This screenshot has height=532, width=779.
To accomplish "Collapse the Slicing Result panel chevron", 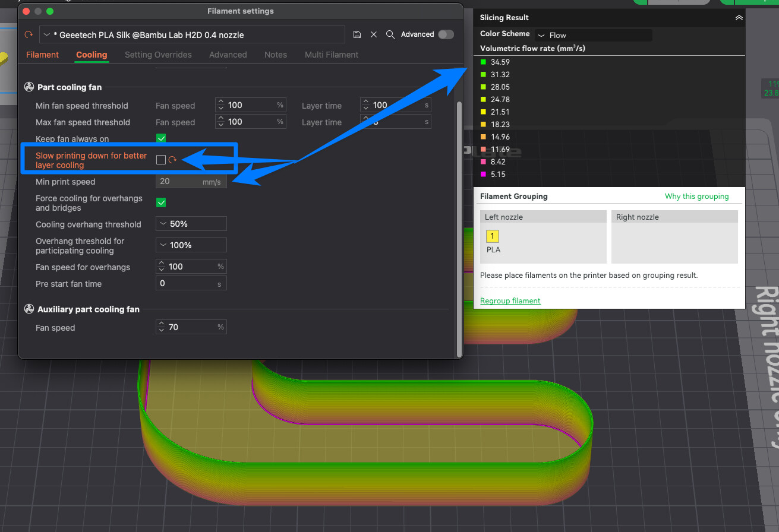I will click(739, 18).
